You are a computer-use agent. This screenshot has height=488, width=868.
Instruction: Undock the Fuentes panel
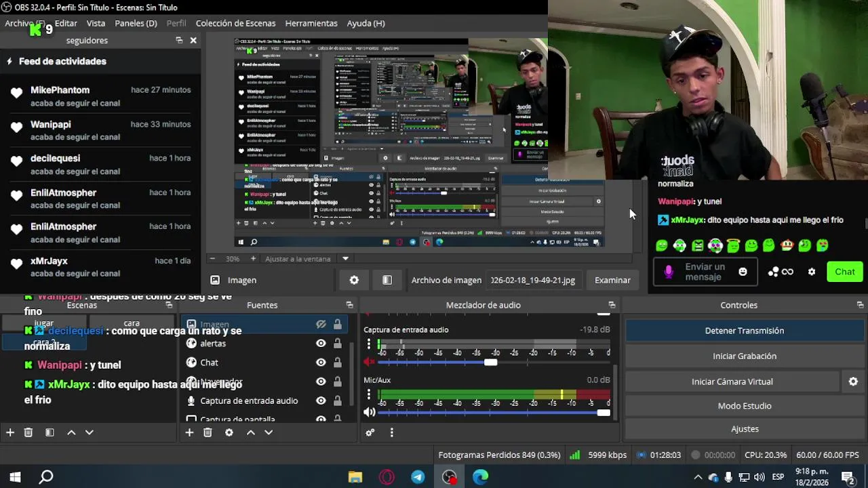[349, 305]
